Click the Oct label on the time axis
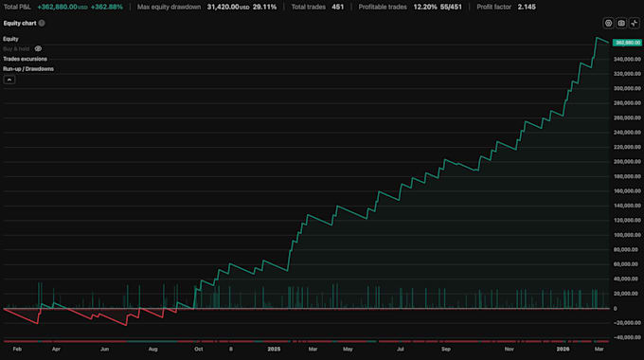The width and height of the screenshot is (644, 360). (198, 350)
